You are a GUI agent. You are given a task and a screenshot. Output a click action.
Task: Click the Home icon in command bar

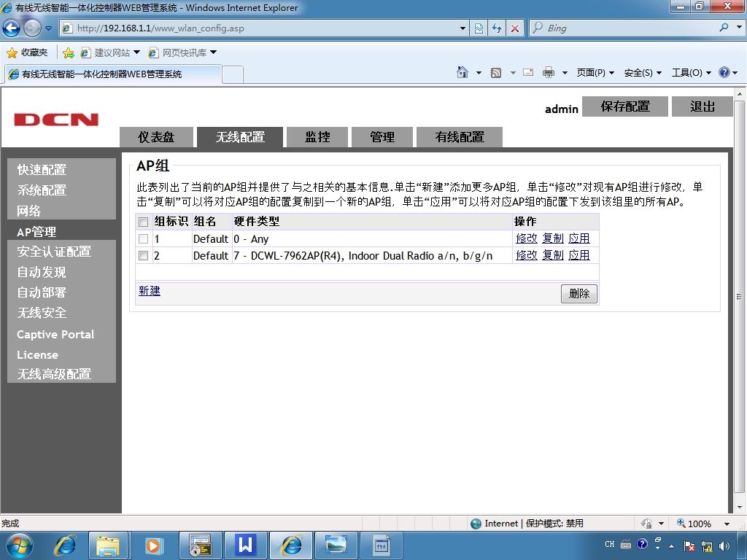(462, 72)
